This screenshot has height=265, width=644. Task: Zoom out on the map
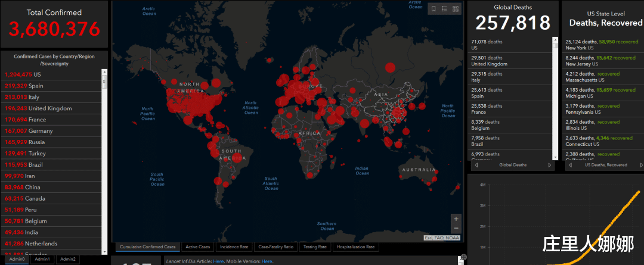pos(456,229)
